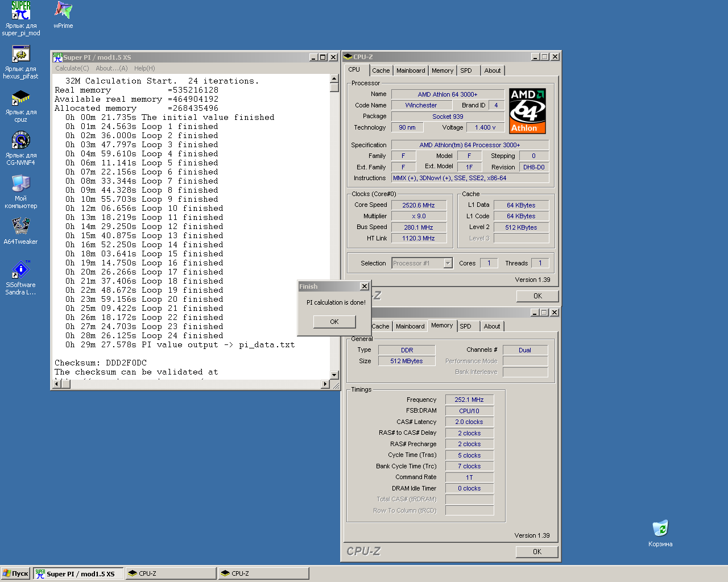Switch to Super PI taskbar button
This screenshot has height=582, width=728.
click(x=78, y=573)
